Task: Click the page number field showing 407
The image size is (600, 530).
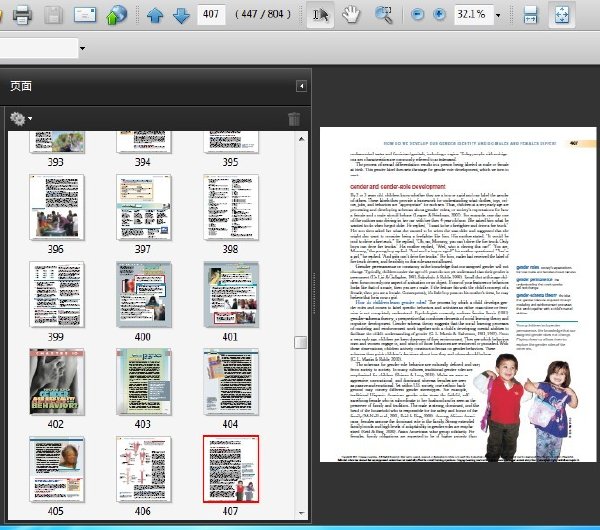Action: [x=211, y=15]
